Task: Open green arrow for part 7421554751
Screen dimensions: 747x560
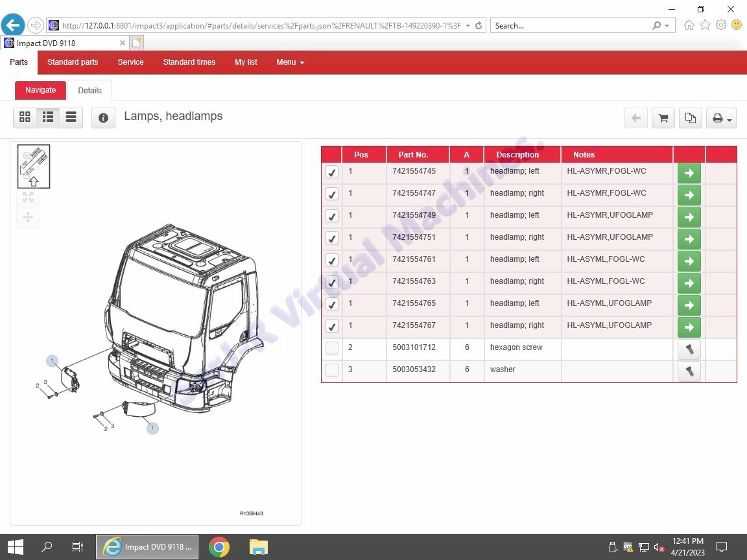Action: (x=689, y=239)
